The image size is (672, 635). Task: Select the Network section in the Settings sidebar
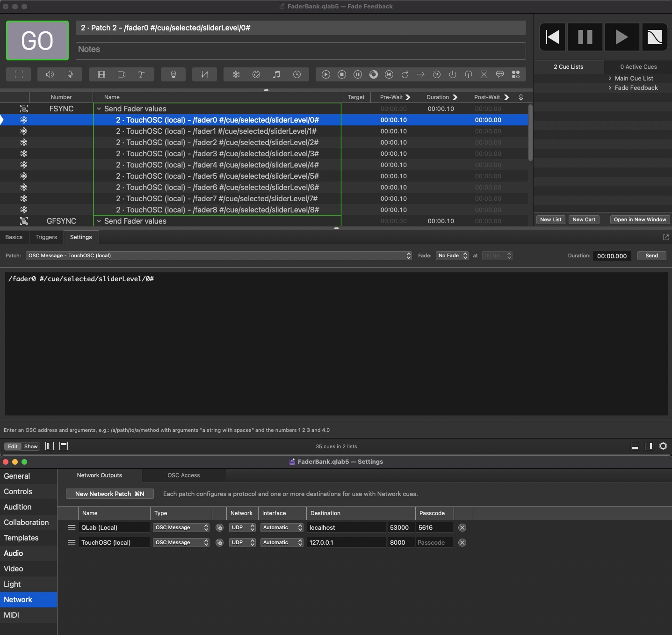[18, 599]
